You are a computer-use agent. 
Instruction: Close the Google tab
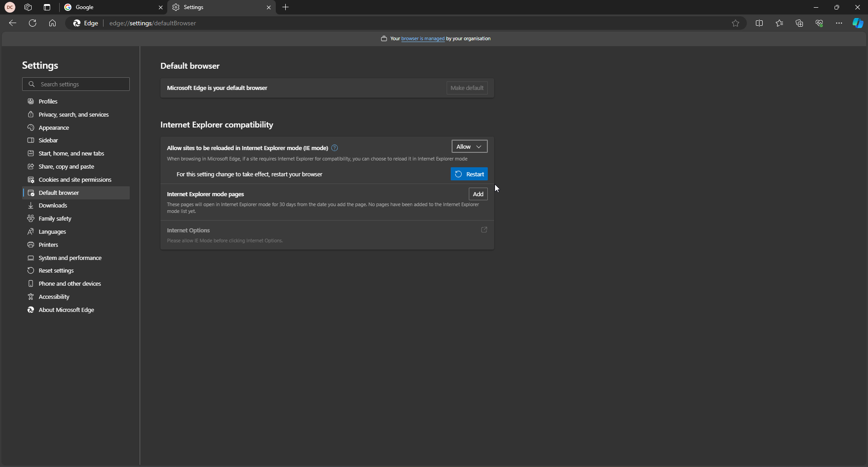pyautogui.click(x=160, y=7)
